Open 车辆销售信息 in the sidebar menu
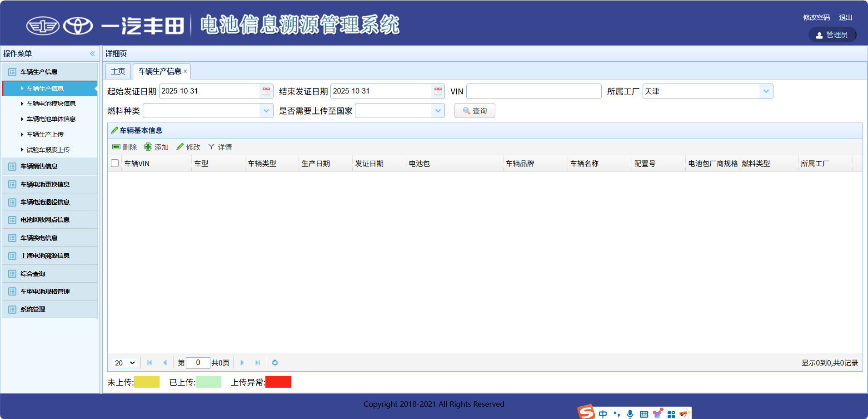The height and width of the screenshot is (419, 868). coord(39,166)
